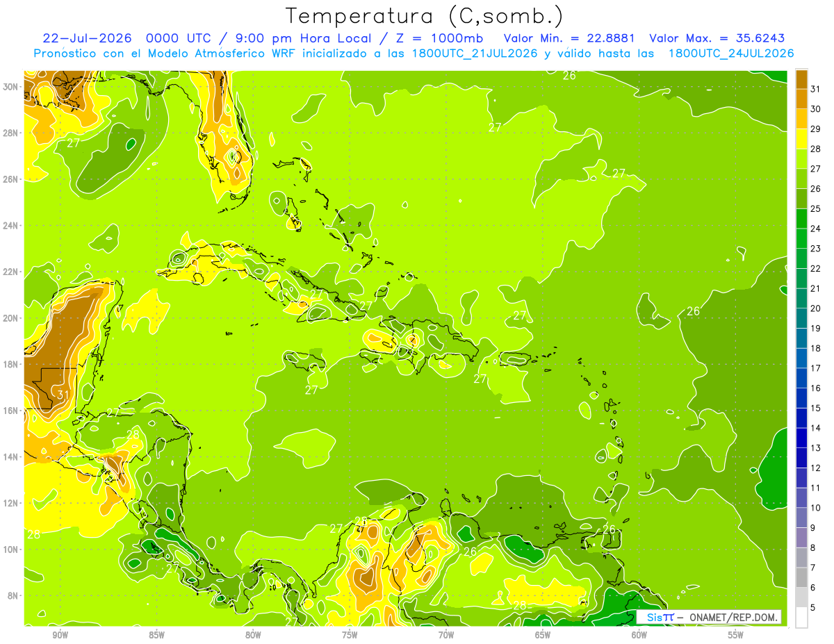Click the '55W' longitude axis label
This screenshot has width=834, height=644.
(736, 634)
